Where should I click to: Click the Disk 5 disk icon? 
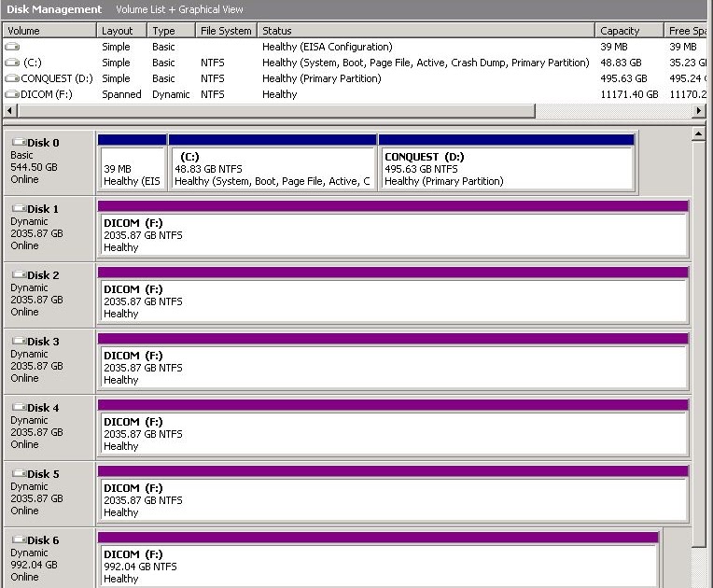19,473
